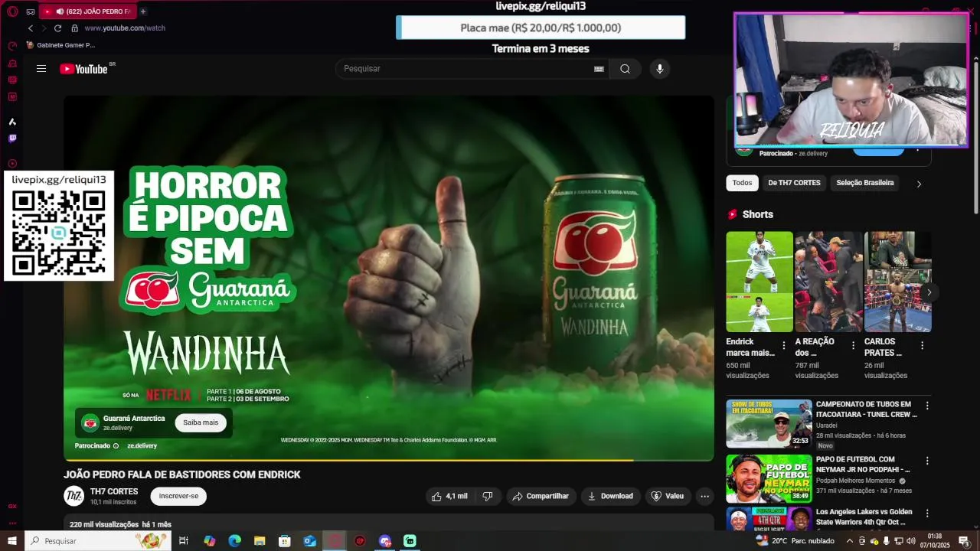Select the Seleção Brasileira filter chip

865,183
